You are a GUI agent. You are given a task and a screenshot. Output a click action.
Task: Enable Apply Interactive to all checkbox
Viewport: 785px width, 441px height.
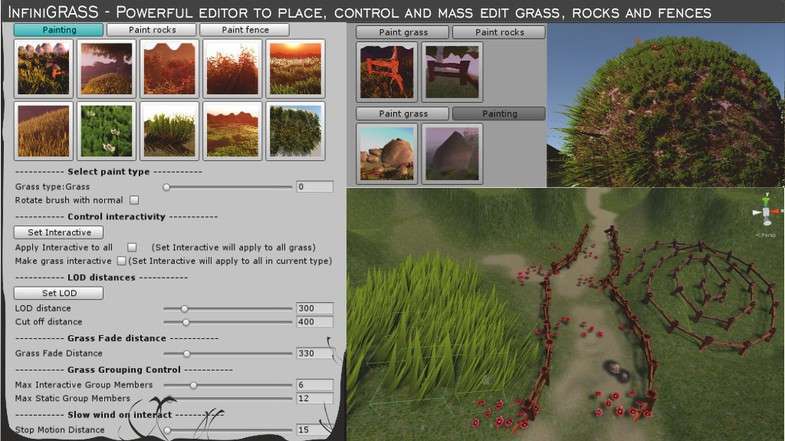(x=132, y=247)
